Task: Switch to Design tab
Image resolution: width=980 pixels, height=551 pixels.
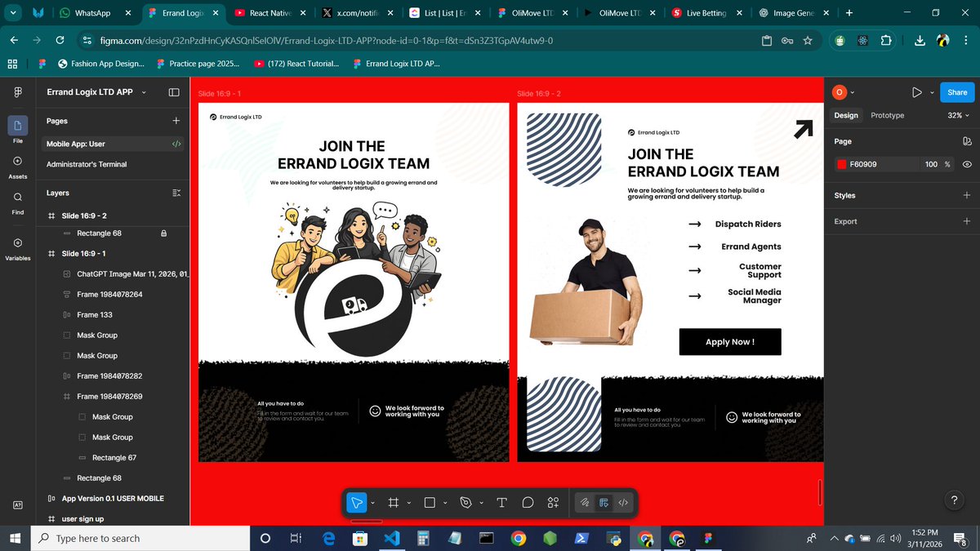Action: coord(846,116)
